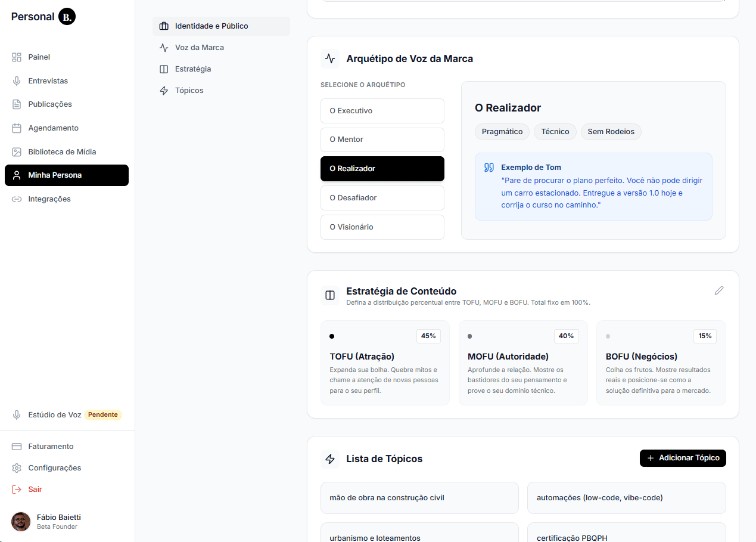The width and height of the screenshot is (756, 542).
Task: Choose the O Desafiador archetype
Action: coord(382,198)
